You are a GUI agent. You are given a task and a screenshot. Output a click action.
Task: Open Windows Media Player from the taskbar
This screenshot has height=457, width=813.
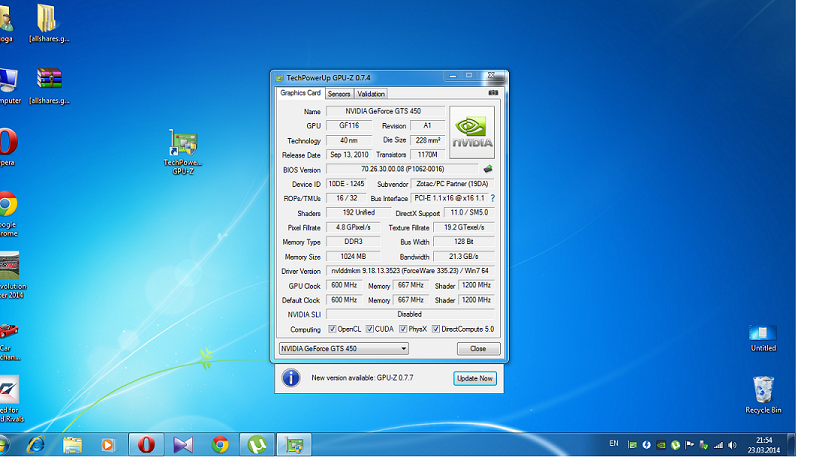[108, 445]
